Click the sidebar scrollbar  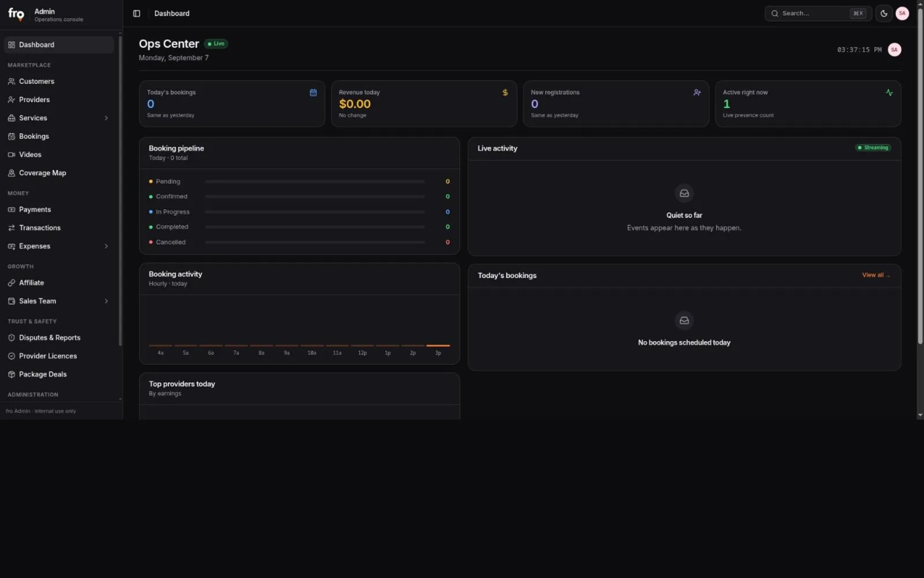tap(120, 191)
